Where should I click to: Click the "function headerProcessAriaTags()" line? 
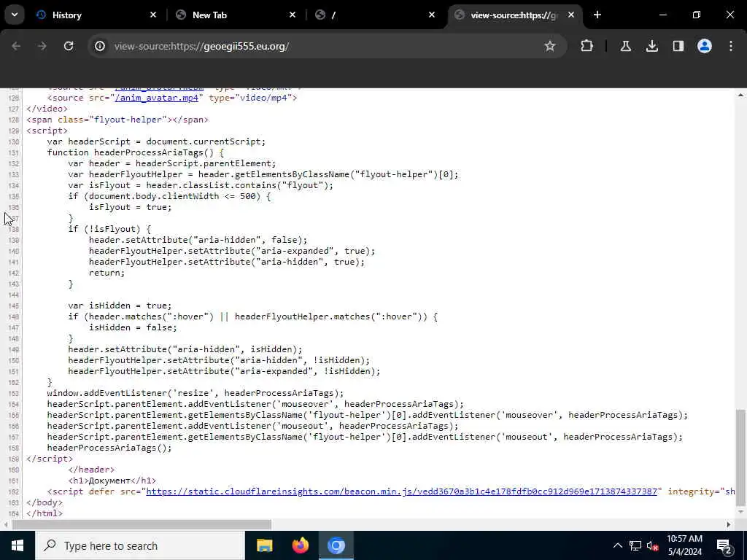pos(135,152)
